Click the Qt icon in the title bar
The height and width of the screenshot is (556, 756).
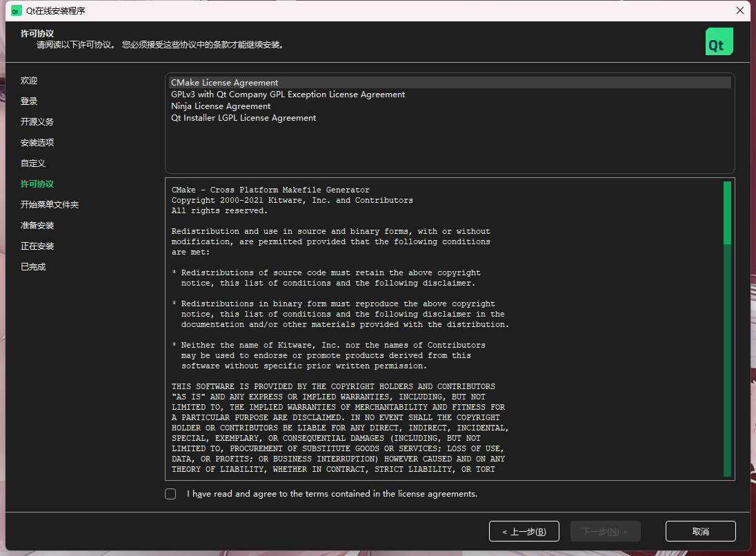[17, 10]
